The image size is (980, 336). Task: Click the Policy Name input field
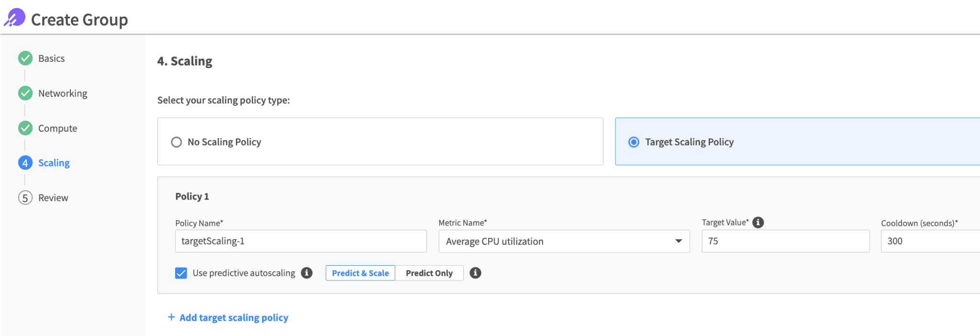pyautogui.click(x=301, y=241)
